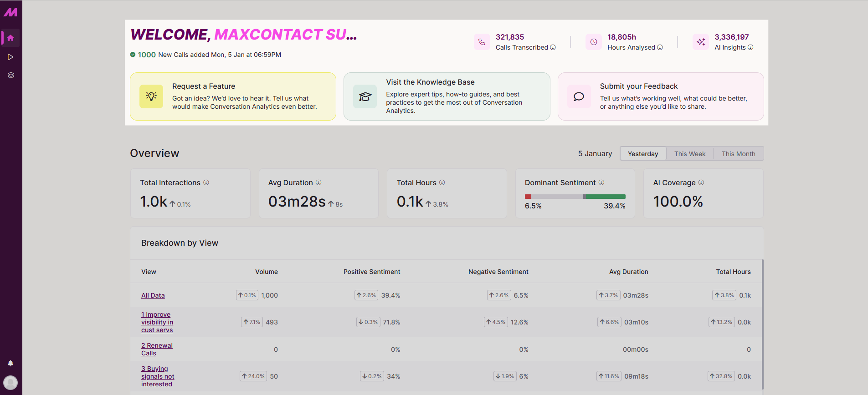868x395 pixels.
Task: Open the user avatar menu
Action: (x=10, y=382)
